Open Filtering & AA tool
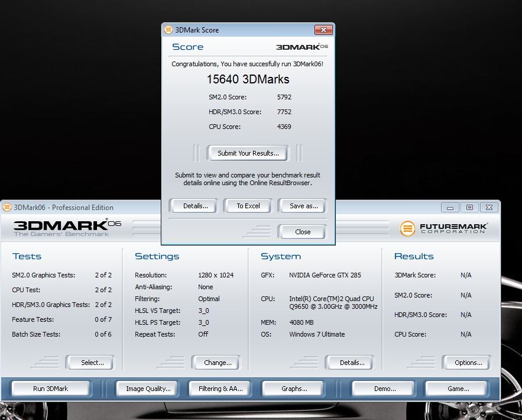 (x=221, y=389)
